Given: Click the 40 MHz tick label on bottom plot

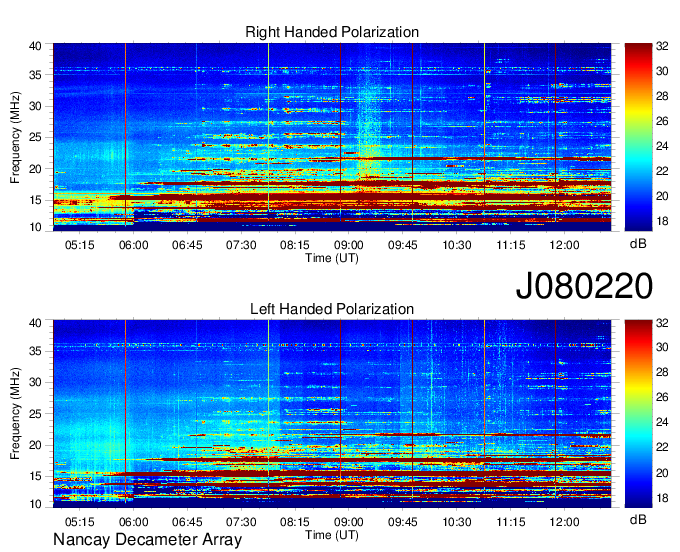Looking at the screenshot, I should 36,323.
